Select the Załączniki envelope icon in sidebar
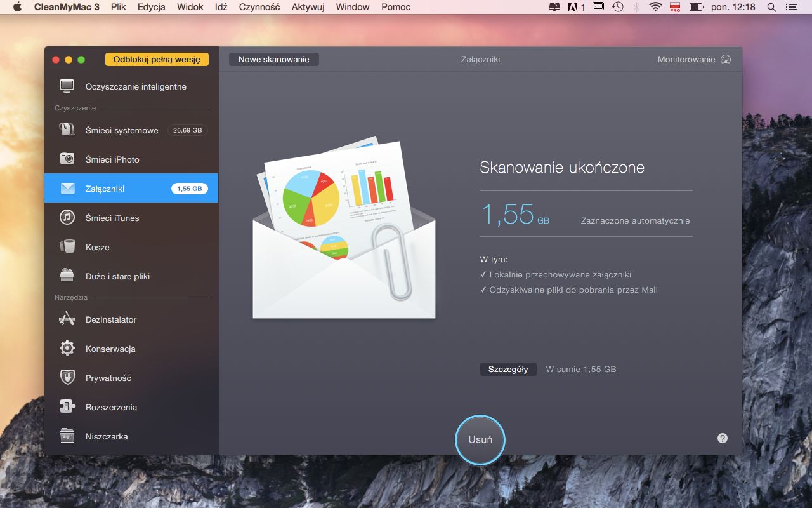812x508 pixels. (67, 189)
